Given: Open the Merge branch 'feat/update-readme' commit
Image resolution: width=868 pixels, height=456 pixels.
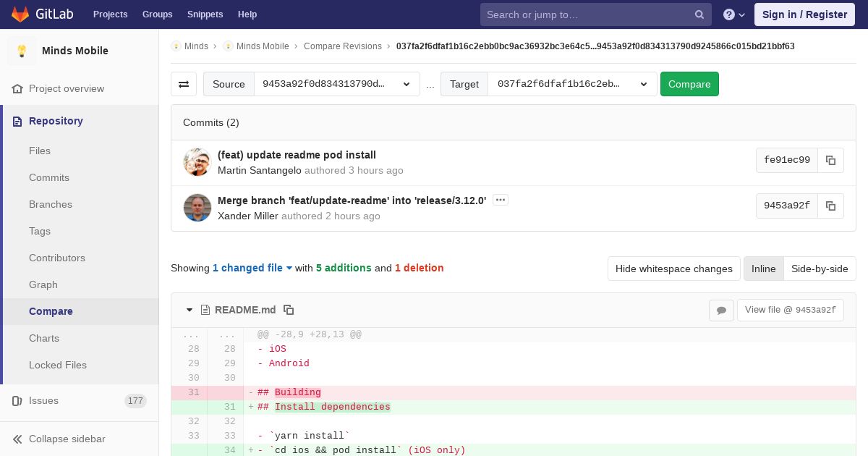Looking at the screenshot, I should (352, 200).
